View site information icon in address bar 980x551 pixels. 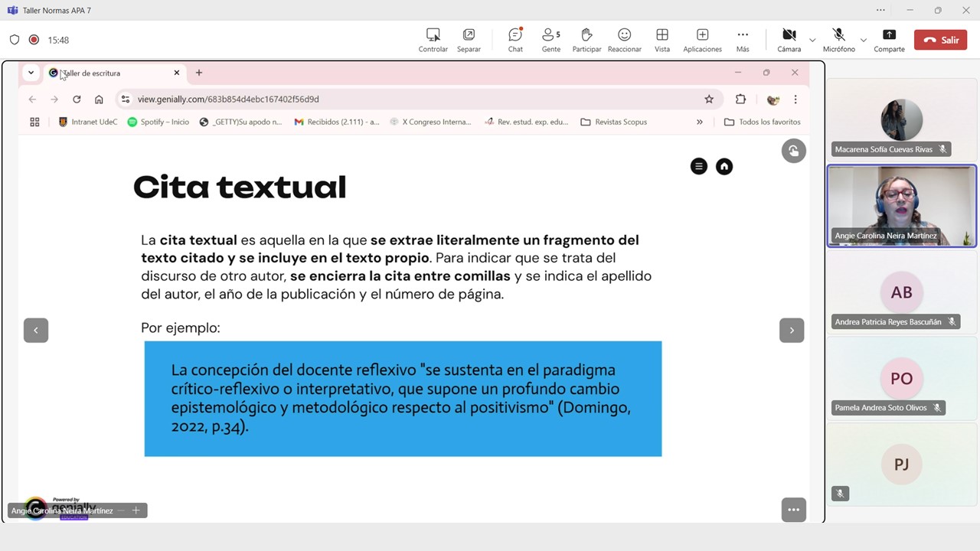pyautogui.click(x=126, y=99)
